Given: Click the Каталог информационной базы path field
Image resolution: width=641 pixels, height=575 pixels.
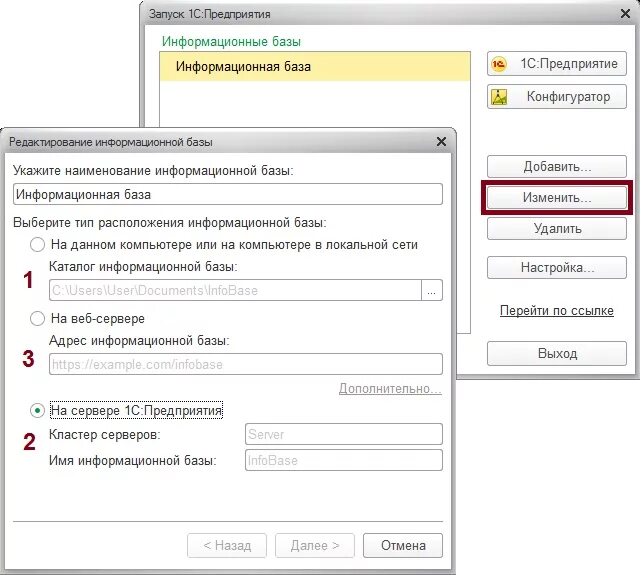Looking at the screenshot, I should [235, 291].
